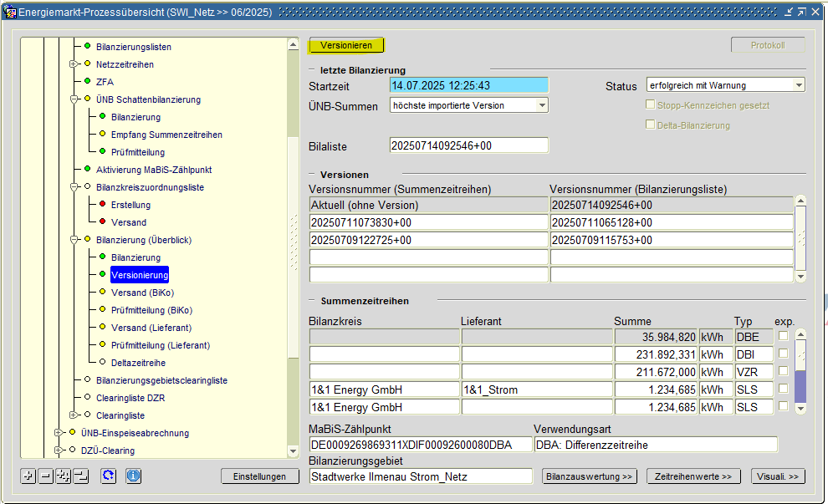Click the collapse all nodes icon
This screenshot has height=504, width=828.
80,476
